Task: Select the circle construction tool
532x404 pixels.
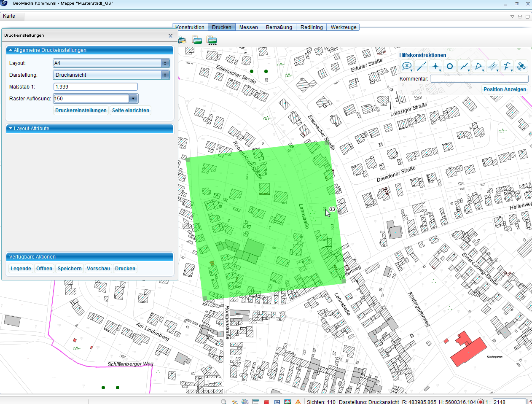Action: (450, 66)
